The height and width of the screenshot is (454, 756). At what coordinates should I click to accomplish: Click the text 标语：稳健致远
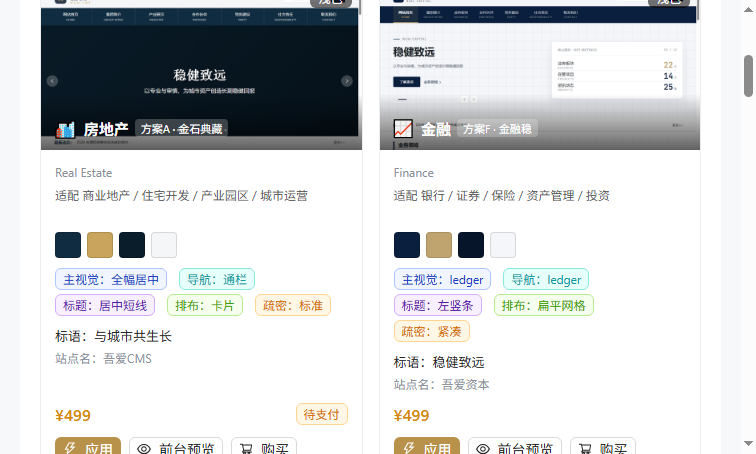[439, 362]
